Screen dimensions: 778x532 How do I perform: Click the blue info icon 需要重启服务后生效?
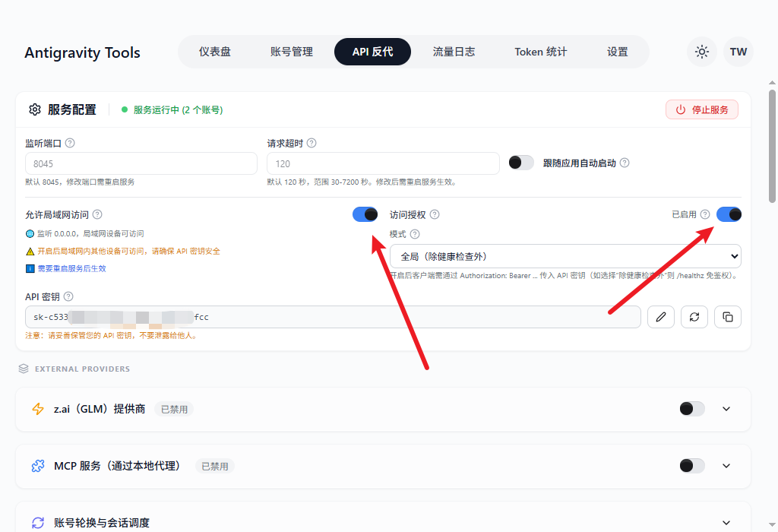coord(30,268)
